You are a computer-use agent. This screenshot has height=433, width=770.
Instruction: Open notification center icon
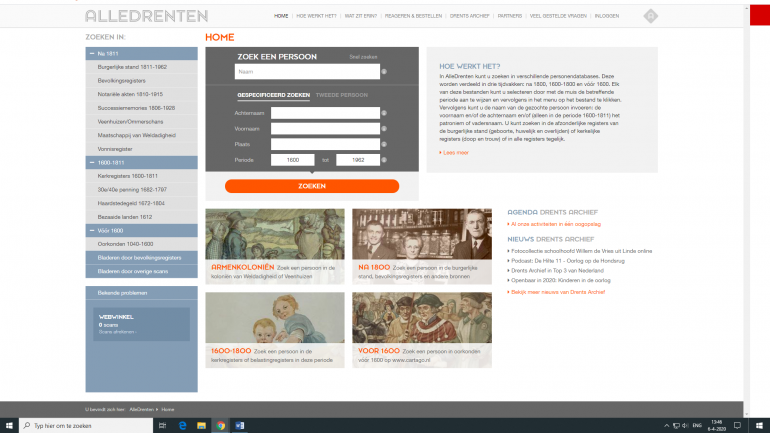pos(737,426)
